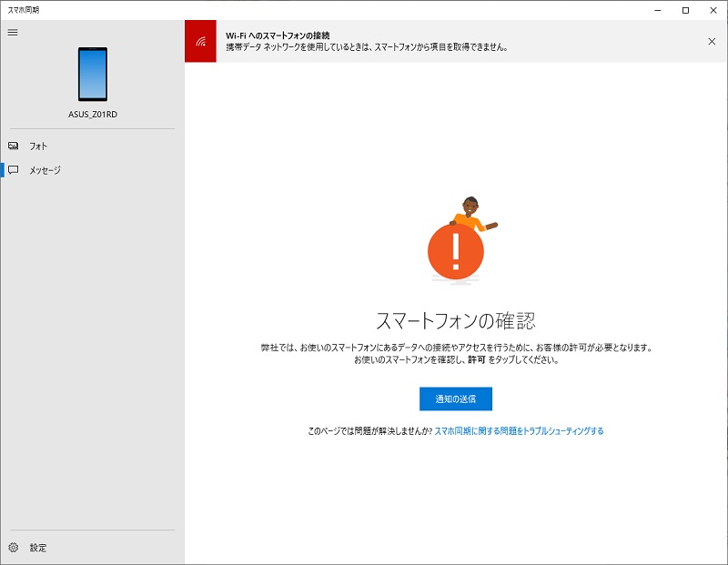Click the ASUS_Z01RD device name
Screen dimensions: 728x565
pyautogui.click(x=93, y=115)
